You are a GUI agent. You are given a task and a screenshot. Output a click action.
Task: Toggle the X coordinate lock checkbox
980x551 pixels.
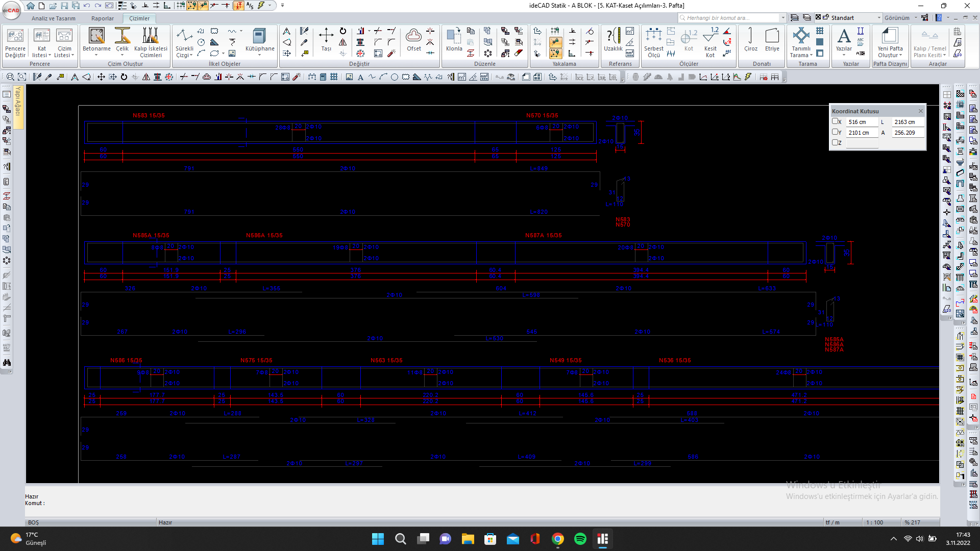tap(835, 121)
